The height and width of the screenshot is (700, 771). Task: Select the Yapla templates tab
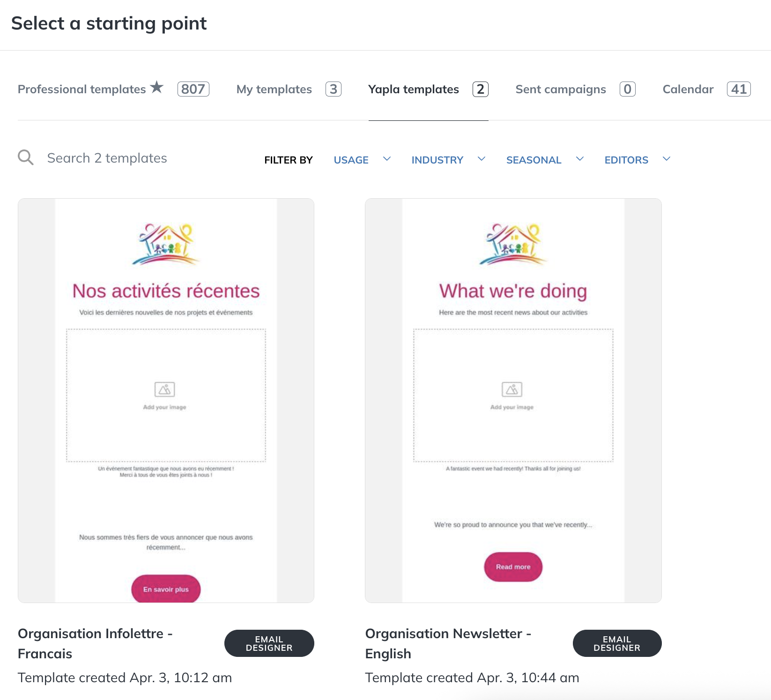(428, 89)
